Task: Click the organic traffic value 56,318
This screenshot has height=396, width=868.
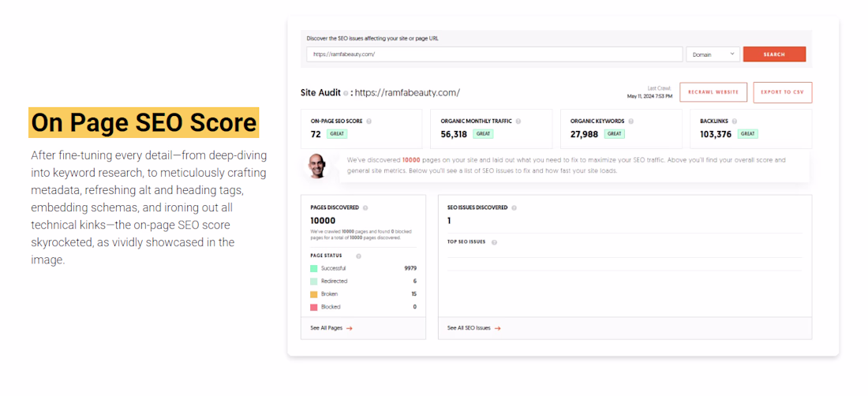Action: (454, 134)
